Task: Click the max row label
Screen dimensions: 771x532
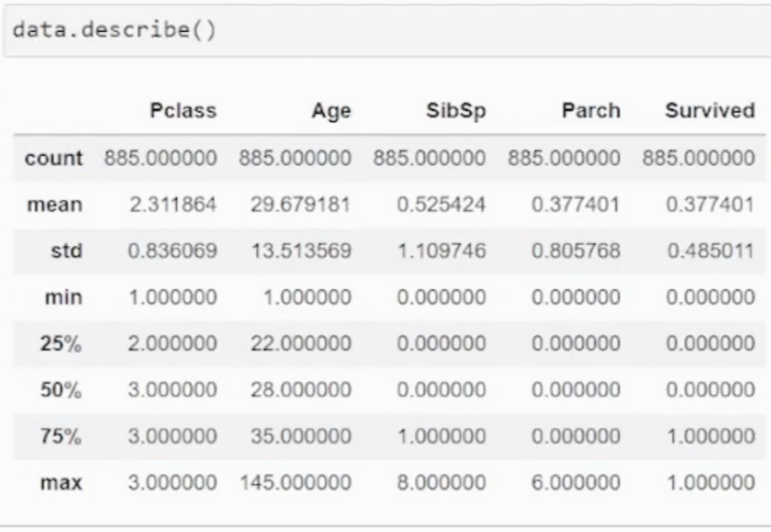Action: coord(61,482)
